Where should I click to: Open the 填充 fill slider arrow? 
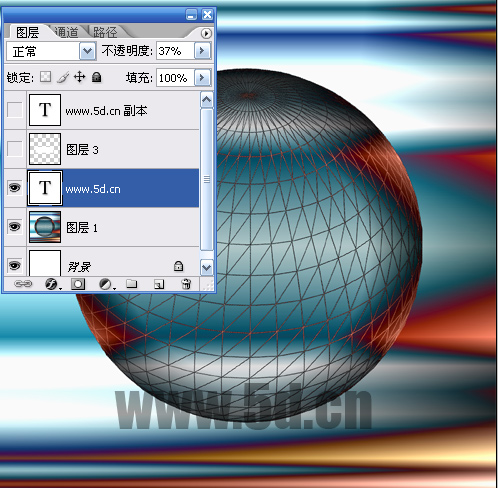(x=202, y=78)
